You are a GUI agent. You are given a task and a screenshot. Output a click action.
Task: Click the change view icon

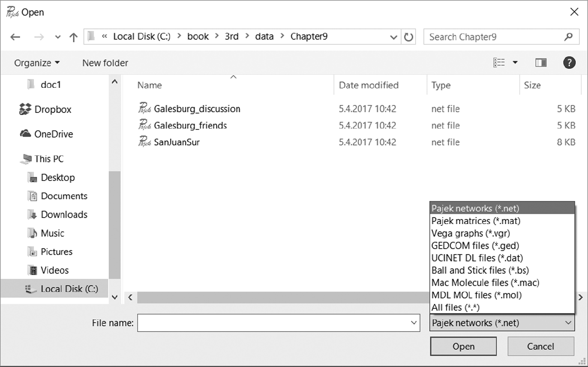click(x=499, y=63)
